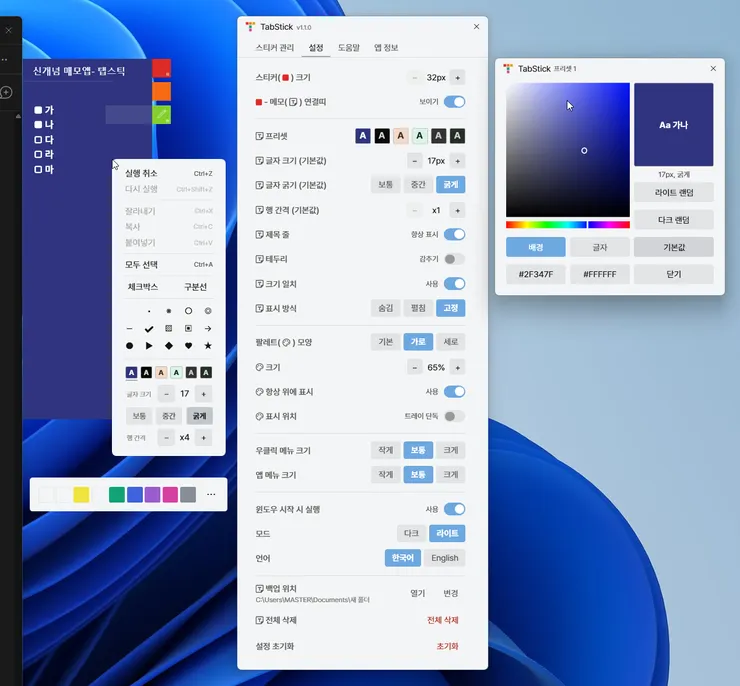The image size is (740, 686).
Task: Switch to the 스티커 관리 tab
Action: (x=275, y=48)
